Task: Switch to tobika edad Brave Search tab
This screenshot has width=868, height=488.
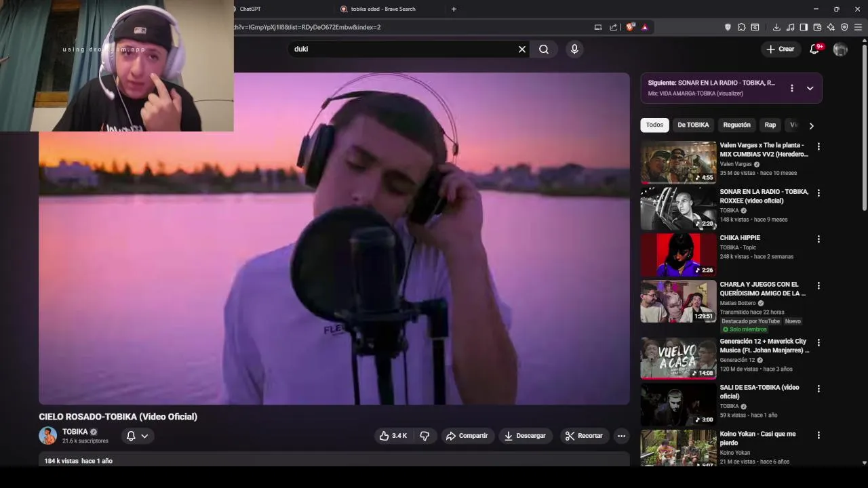Action: point(389,9)
